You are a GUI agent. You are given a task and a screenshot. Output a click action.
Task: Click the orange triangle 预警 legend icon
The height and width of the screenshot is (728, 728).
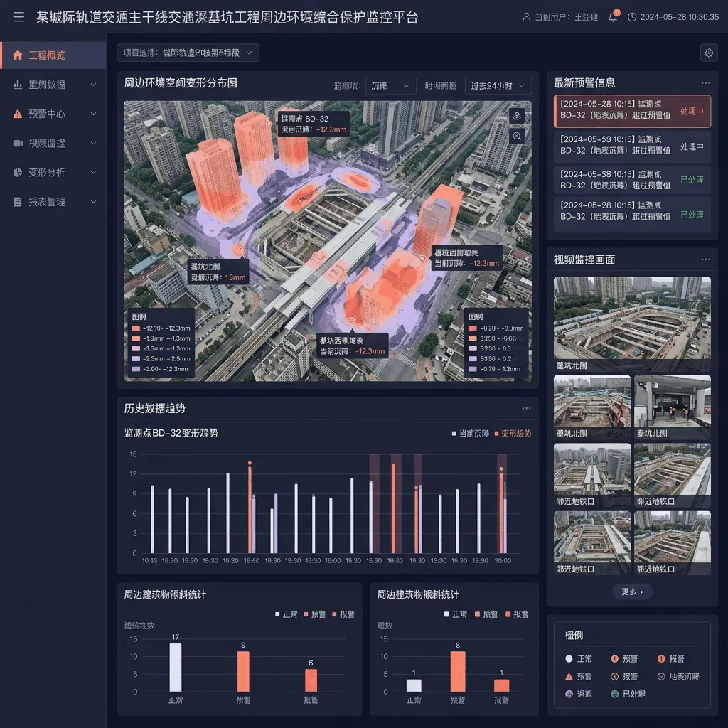pos(569,677)
